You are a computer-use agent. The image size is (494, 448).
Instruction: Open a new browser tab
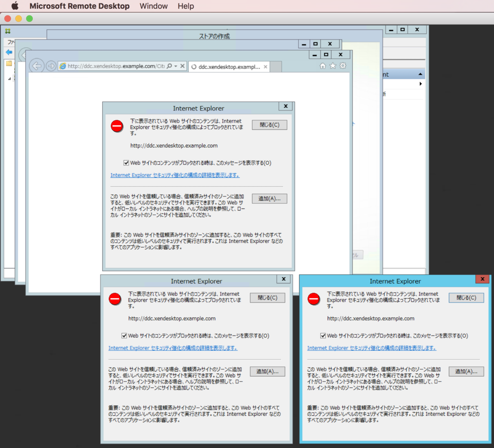[x=276, y=67]
